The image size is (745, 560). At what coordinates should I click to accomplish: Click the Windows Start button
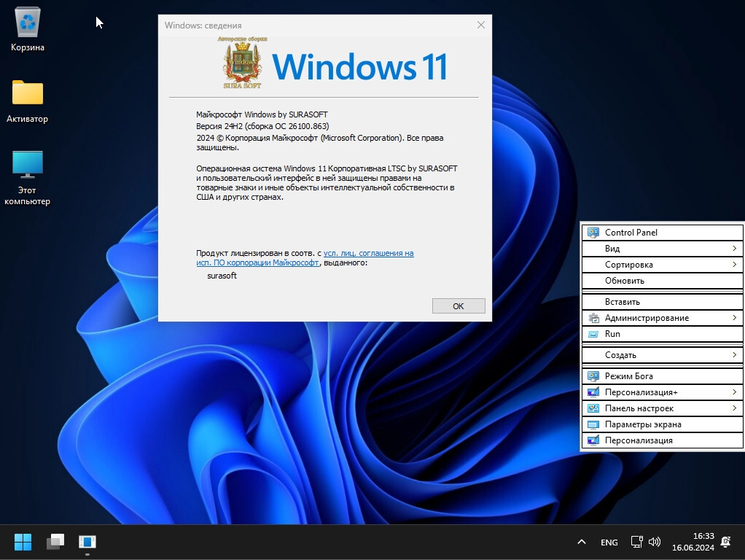click(x=23, y=542)
